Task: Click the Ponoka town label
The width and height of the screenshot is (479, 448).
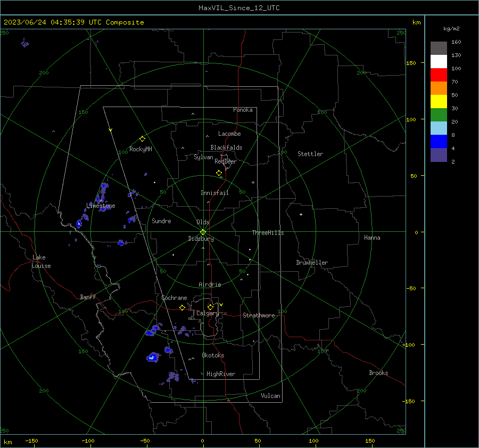Action: 243,110
